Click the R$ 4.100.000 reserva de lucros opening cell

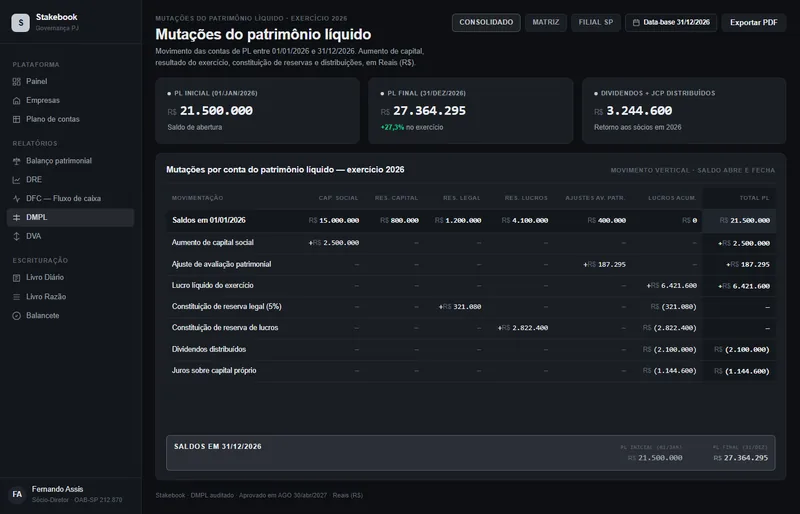coord(525,221)
